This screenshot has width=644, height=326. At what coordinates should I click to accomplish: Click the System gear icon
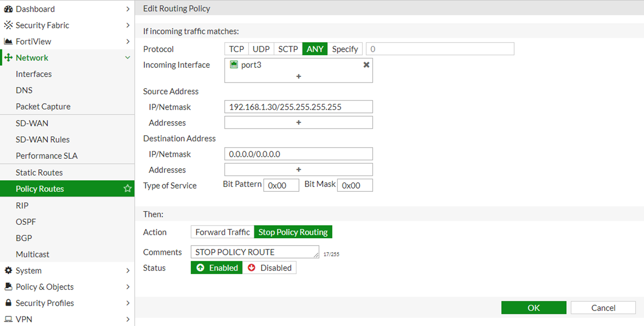[x=8, y=270]
